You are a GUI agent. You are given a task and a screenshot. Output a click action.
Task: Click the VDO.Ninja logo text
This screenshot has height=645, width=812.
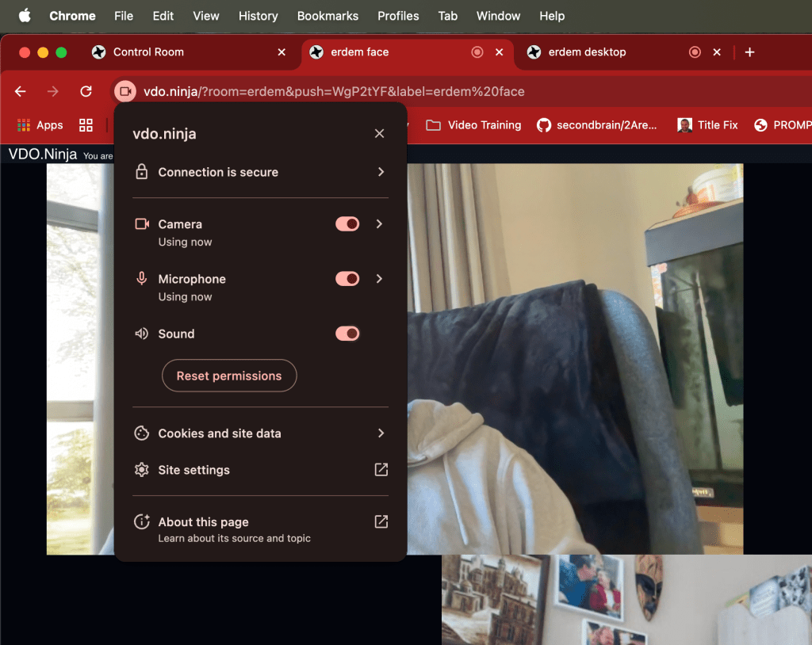point(43,155)
